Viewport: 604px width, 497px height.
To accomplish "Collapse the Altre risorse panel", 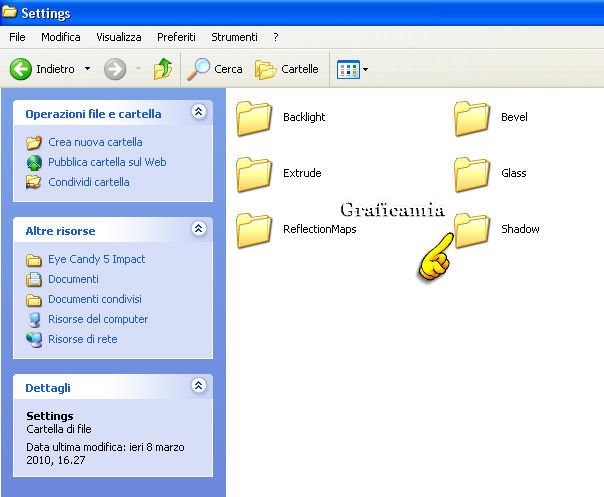I will tap(199, 229).
